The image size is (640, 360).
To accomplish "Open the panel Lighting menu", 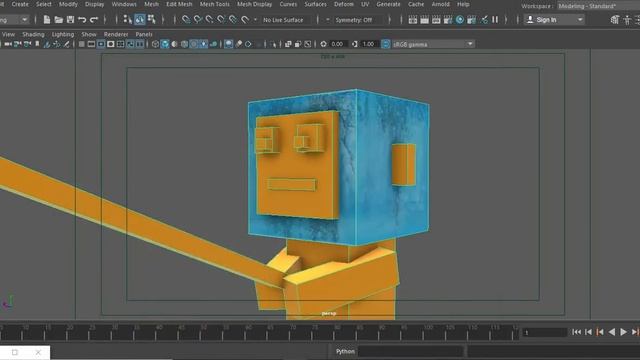I will tap(63, 34).
